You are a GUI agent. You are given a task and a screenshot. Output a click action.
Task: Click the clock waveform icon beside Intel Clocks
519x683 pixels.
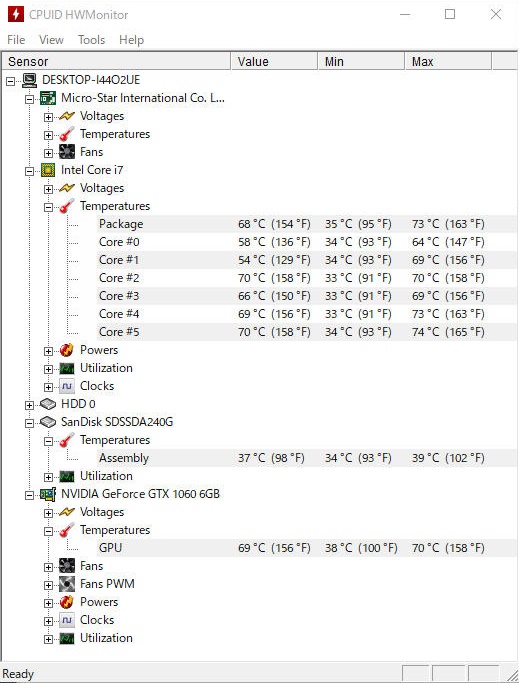click(x=67, y=386)
